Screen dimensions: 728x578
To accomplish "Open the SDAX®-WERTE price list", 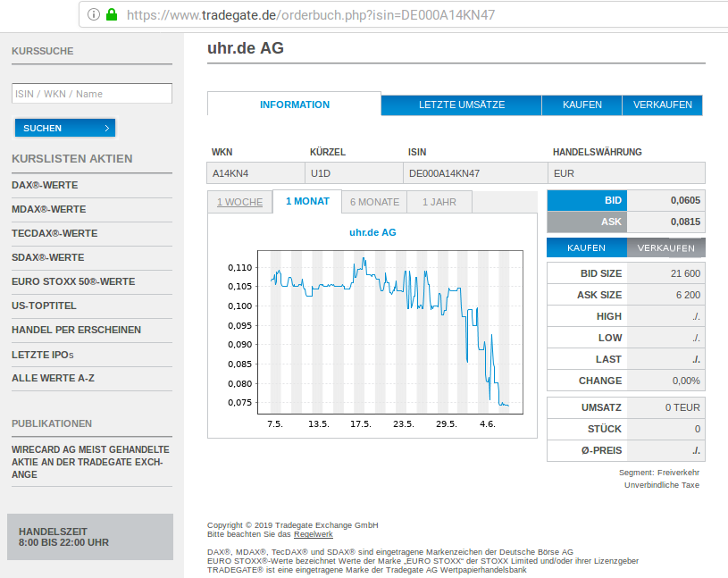I will (48, 257).
